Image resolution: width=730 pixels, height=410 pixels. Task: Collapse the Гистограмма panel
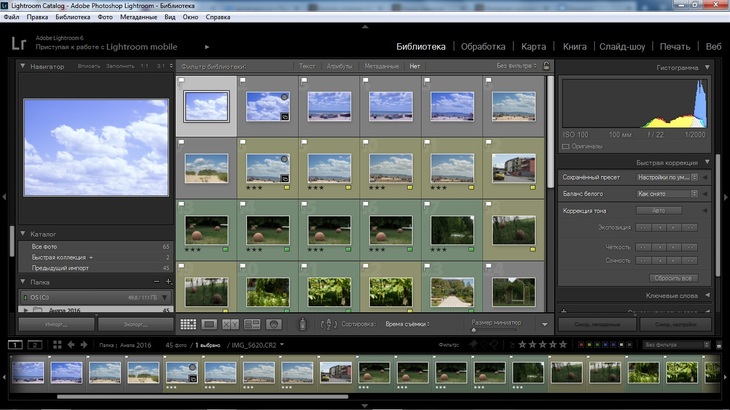pos(707,67)
